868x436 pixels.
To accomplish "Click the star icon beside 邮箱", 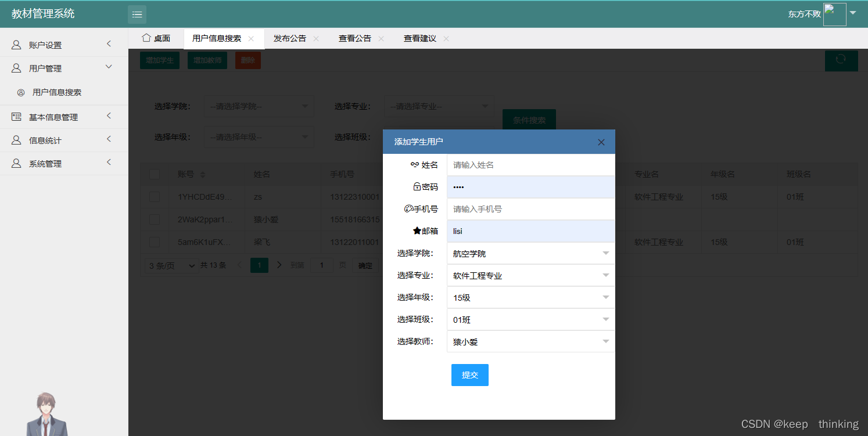I will [417, 231].
